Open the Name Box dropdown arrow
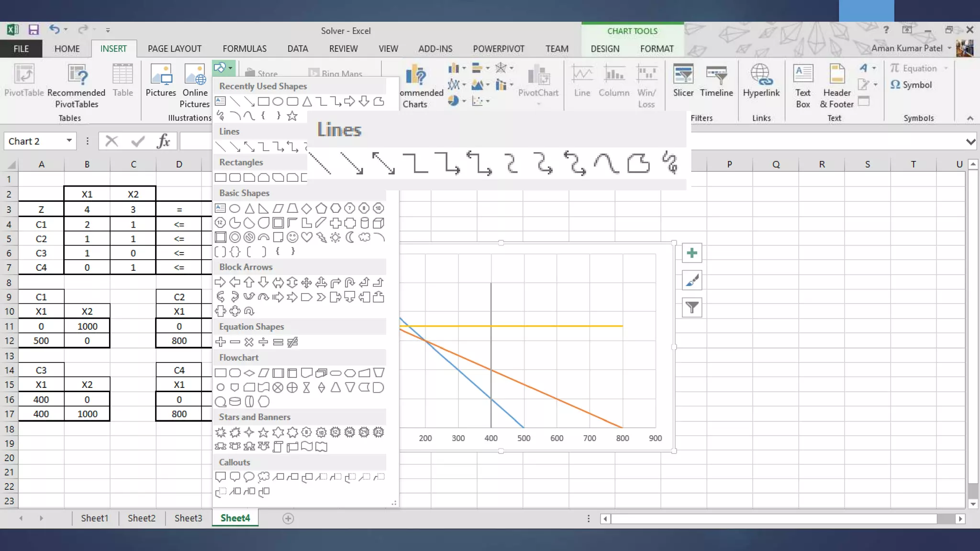This screenshot has width=980, height=551. pos(69,141)
